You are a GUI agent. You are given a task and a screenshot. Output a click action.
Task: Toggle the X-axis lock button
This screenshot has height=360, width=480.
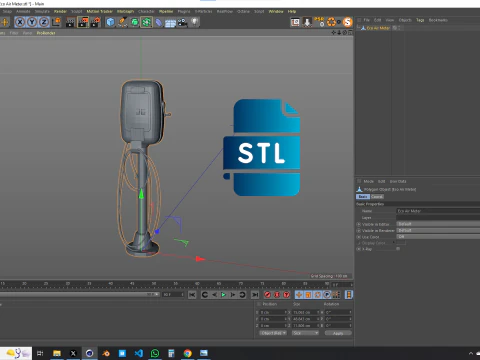(20, 22)
